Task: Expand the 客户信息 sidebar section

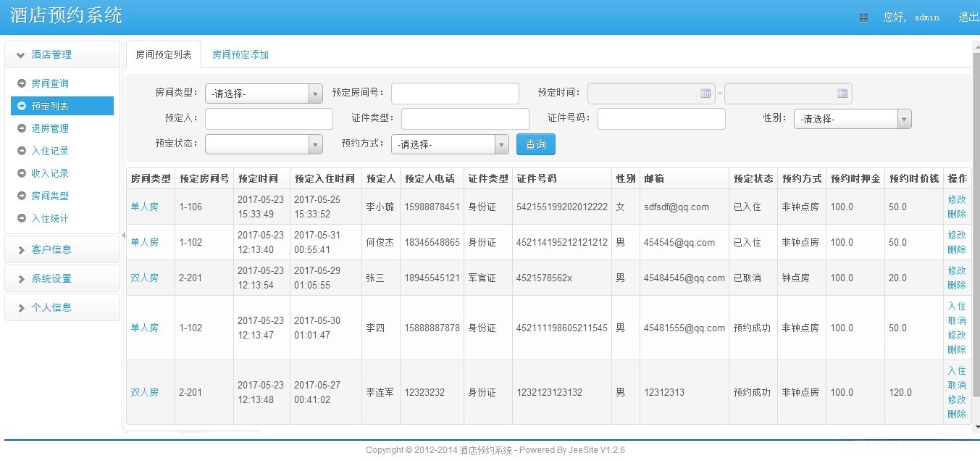Action: click(x=62, y=249)
